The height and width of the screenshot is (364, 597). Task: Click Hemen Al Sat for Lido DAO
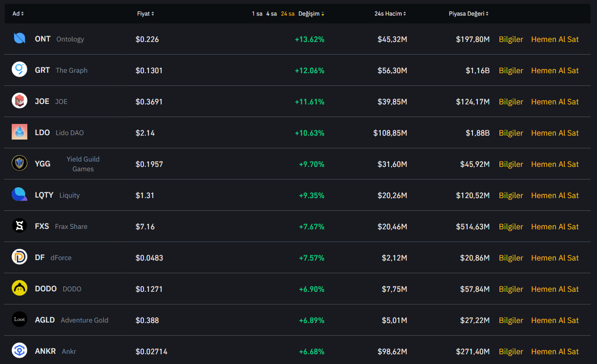click(x=555, y=133)
